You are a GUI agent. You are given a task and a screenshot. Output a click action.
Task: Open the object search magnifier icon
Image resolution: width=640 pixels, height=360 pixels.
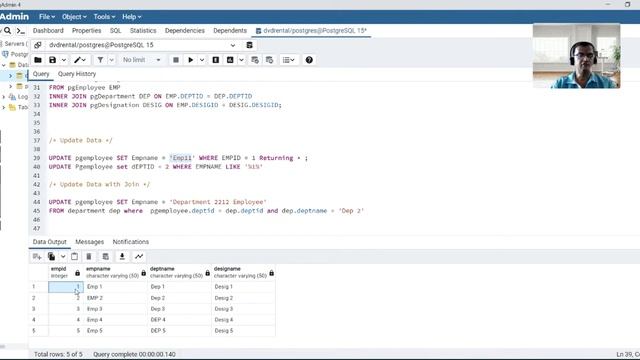coord(7,31)
